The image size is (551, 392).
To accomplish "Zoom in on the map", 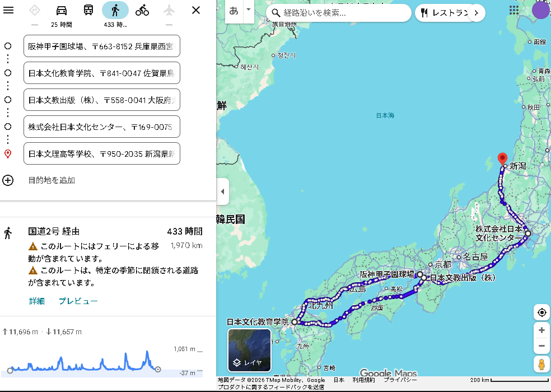I will point(541,330).
